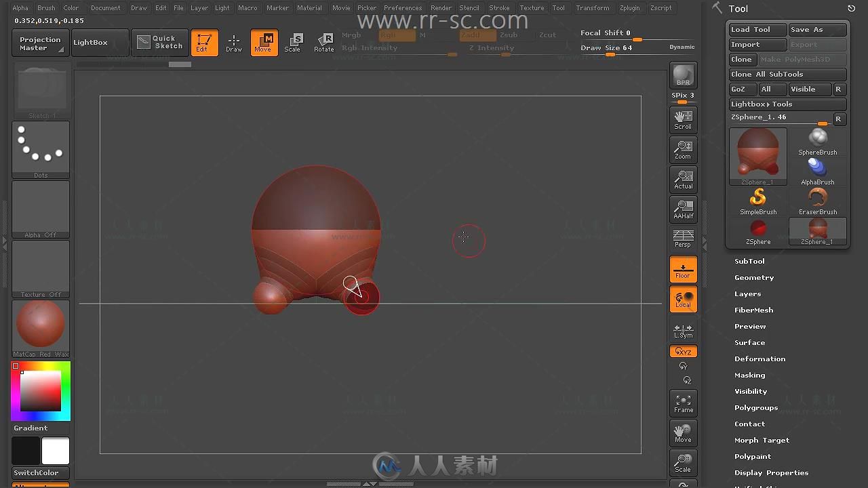Expand the Layers section
Image resolution: width=868 pixels, height=488 pixels.
(747, 293)
